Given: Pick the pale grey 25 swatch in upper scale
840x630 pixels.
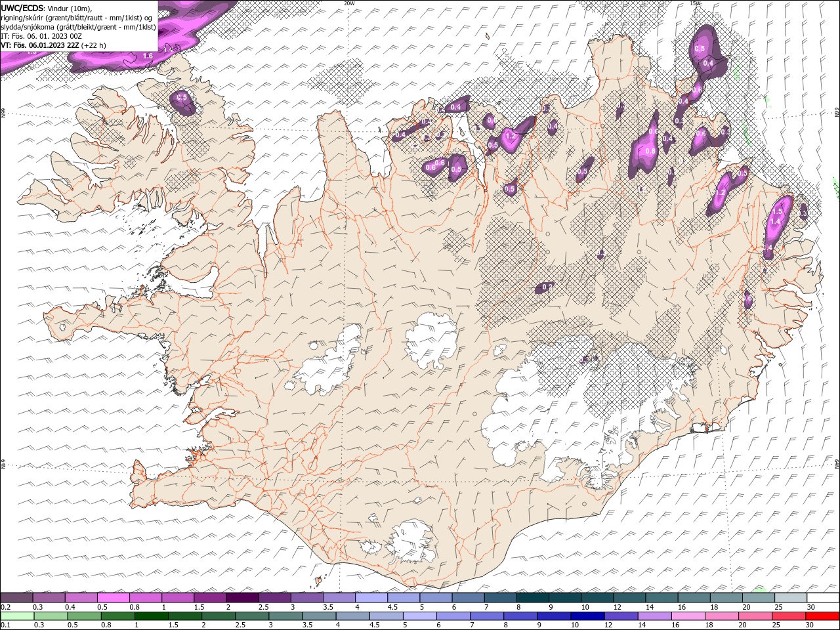Looking at the screenshot, I should (791, 598).
